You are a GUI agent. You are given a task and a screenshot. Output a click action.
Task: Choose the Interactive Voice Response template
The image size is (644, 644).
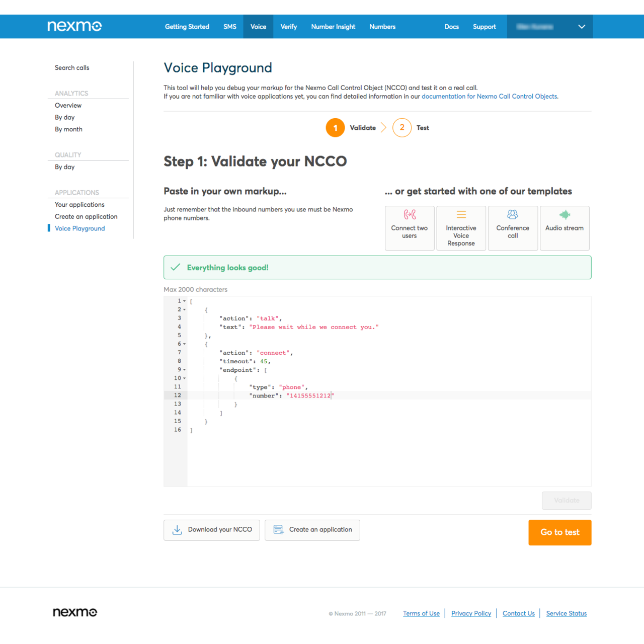[461, 228]
